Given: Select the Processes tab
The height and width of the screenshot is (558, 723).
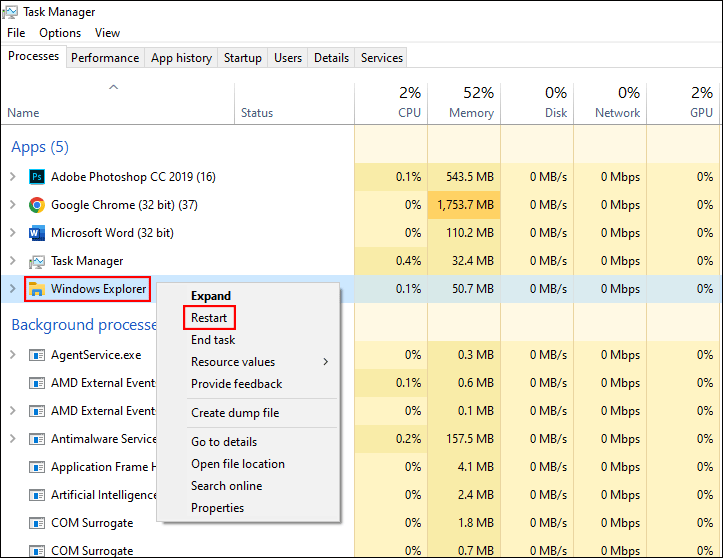Looking at the screenshot, I should coord(34,56).
